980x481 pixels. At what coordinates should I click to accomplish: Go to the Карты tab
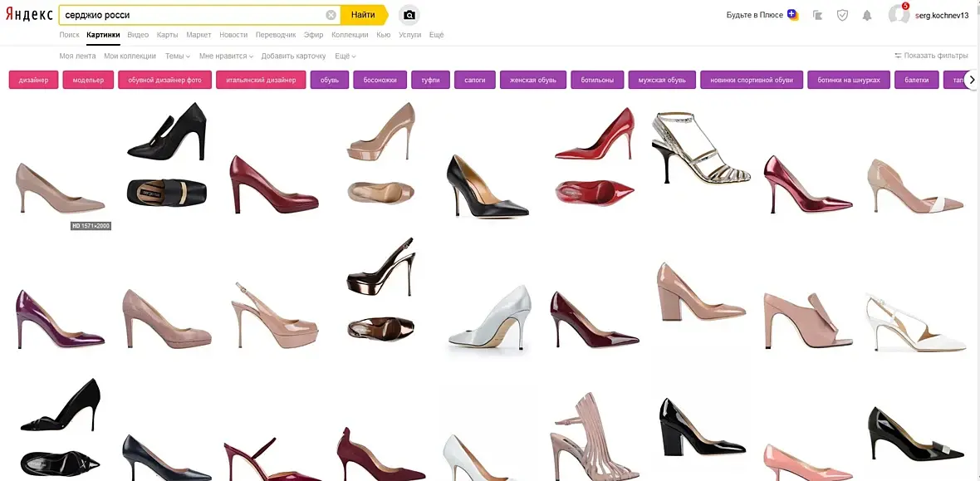tap(168, 35)
